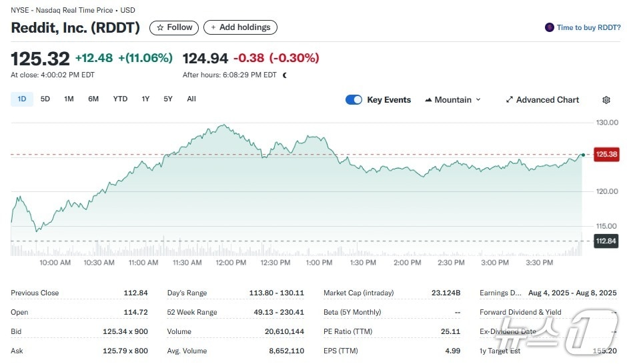Click the star icon in Follow button
This screenshot has height=364, width=627.
(x=160, y=27)
